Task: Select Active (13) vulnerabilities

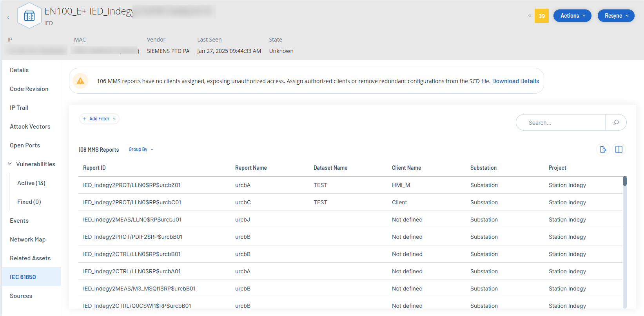Action: (31, 183)
